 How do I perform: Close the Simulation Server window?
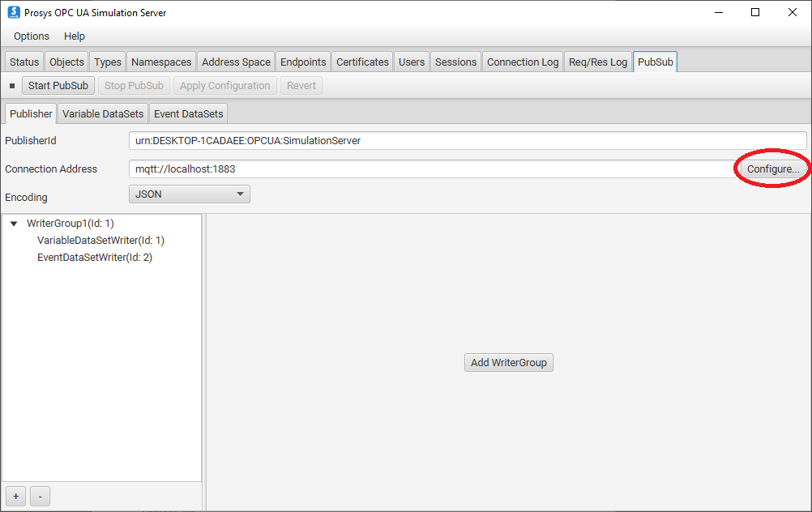coord(793,12)
